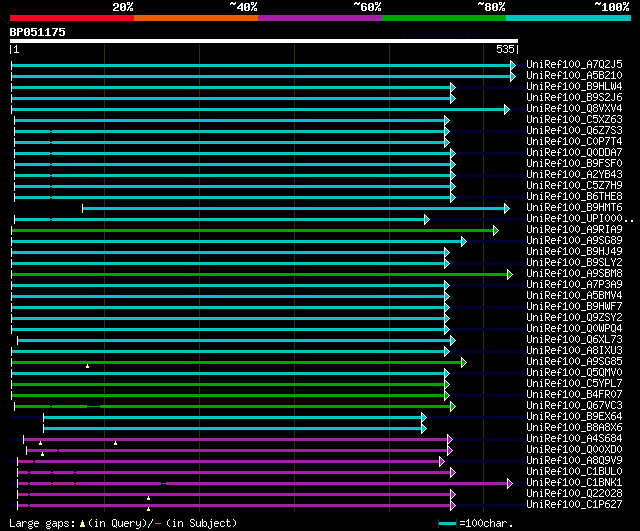This screenshot has height=531, width=640.
Task: Click the cyan alignment bar for UniRef100_A7Q2J5
Action: (x=264, y=65)
